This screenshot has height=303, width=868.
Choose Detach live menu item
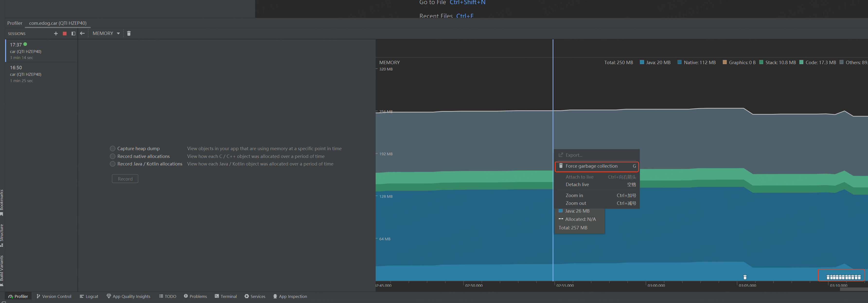[x=597, y=184]
